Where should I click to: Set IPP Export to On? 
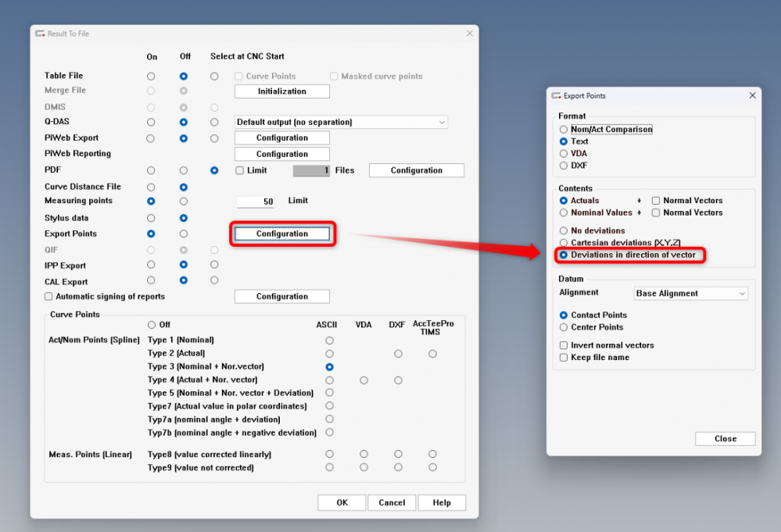tap(151, 264)
